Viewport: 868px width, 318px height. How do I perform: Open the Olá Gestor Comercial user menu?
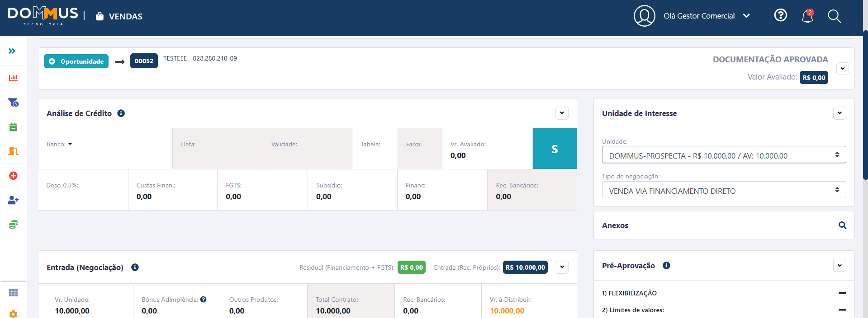(706, 16)
